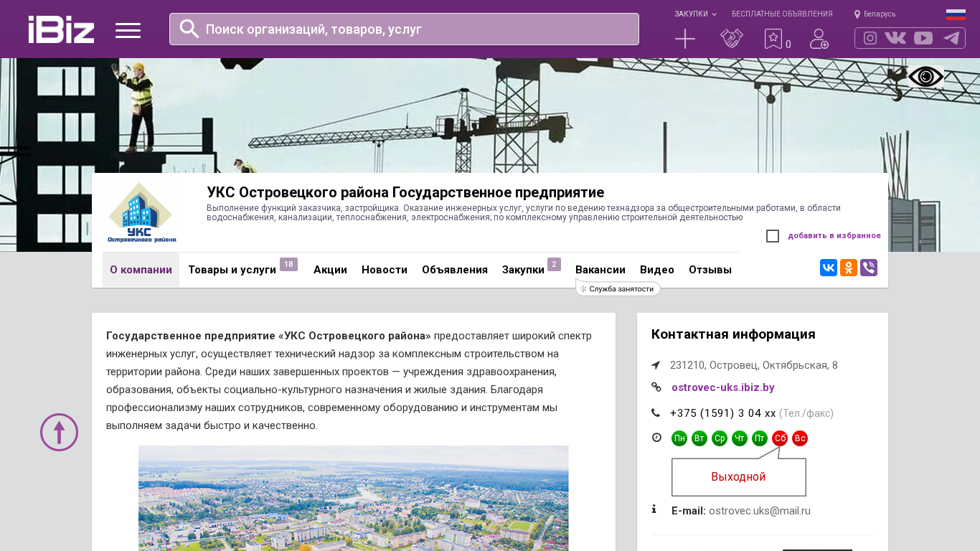
Task: Click the link chain icon beside the website
Action: (x=656, y=387)
